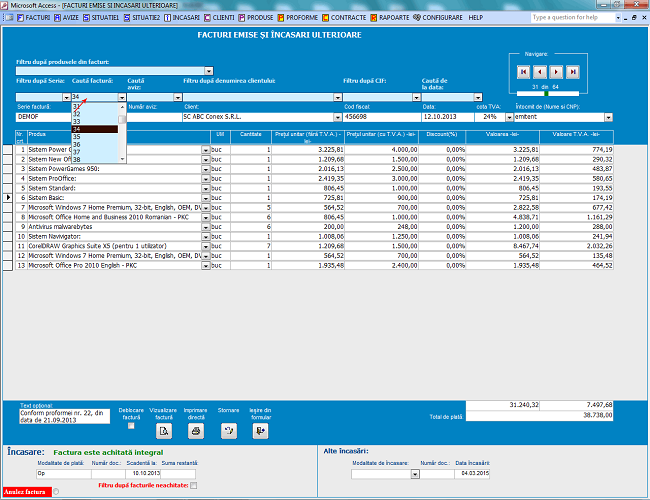Screen dimensions: 650x500
Task: Click the navigation progress slider
Action: tap(548, 94)
